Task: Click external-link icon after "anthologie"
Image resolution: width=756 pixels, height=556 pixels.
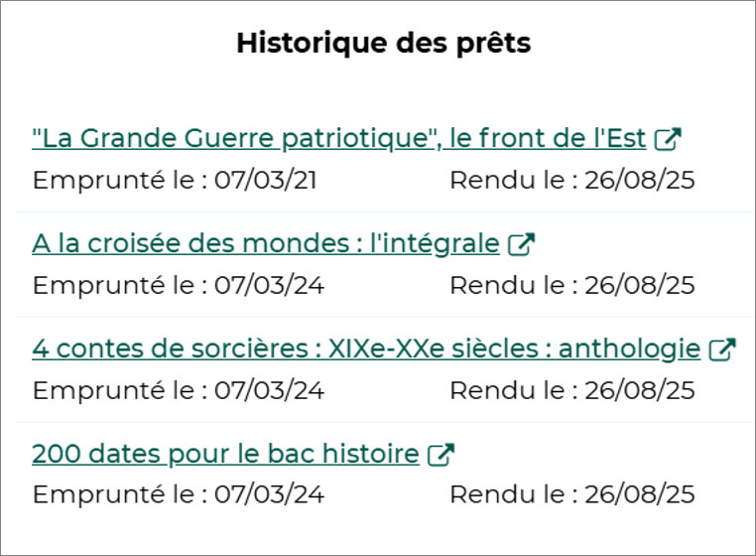Action: [x=721, y=349]
